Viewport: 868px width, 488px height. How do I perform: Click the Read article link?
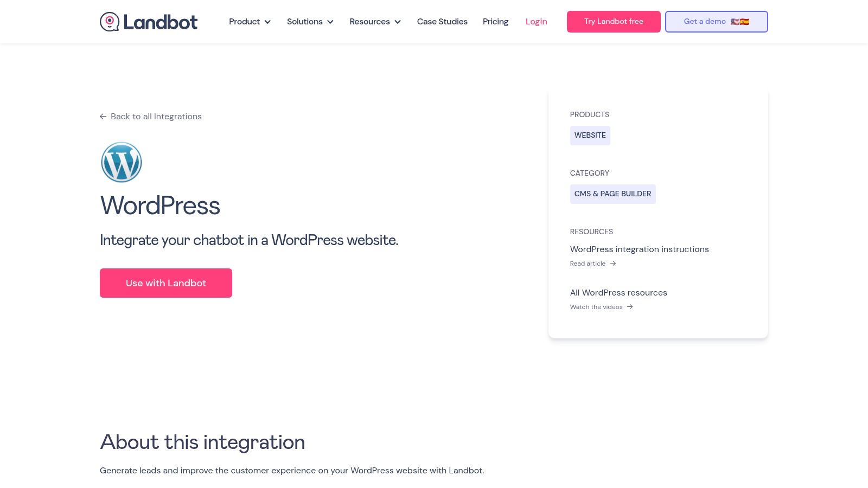click(x=593, y=264)
